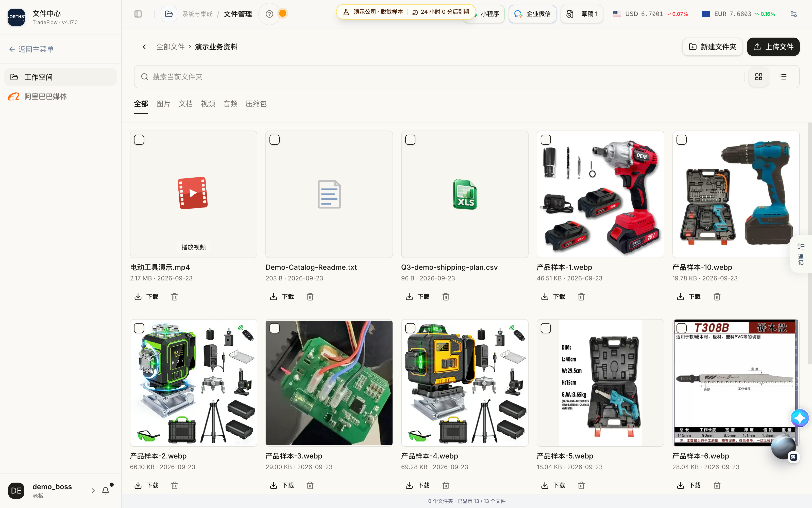Delete Demo-Catalog-Readme.txt with trash icon
This screenshot has width=812, height=508.
click(x=310, y=297)
